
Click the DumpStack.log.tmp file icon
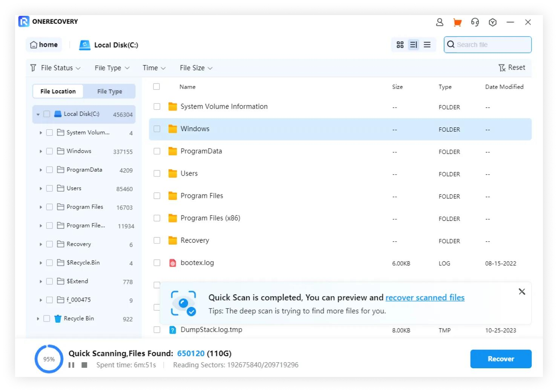pos(173,330)
